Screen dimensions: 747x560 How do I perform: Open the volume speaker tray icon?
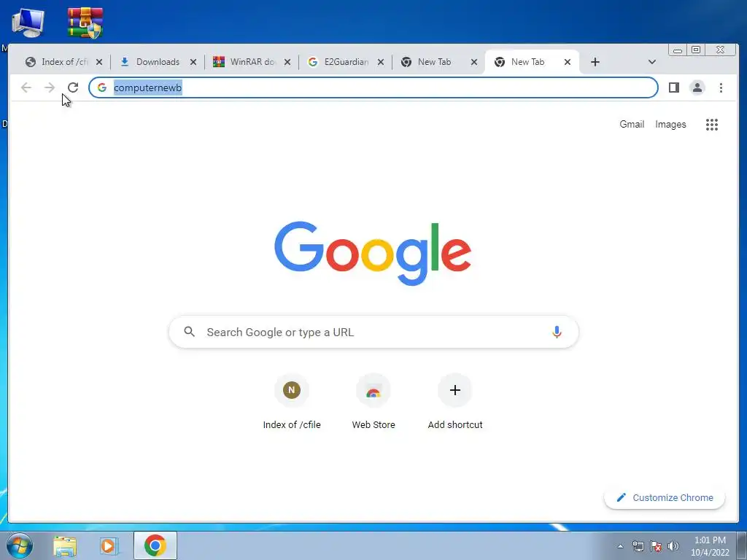(x=673, y=546)
